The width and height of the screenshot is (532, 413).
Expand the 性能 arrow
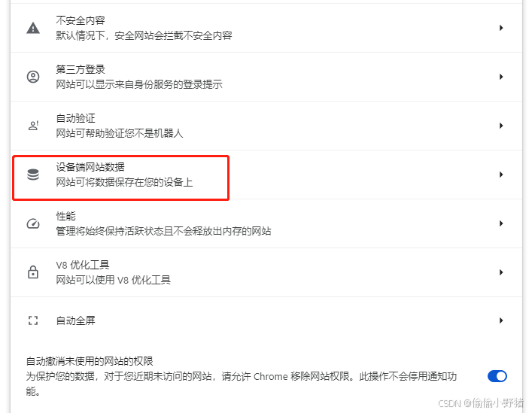tap(501, 223)
